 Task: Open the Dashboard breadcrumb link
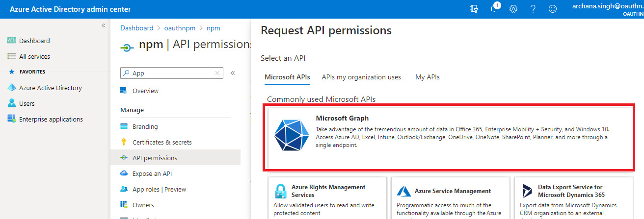tap(136, 28)
